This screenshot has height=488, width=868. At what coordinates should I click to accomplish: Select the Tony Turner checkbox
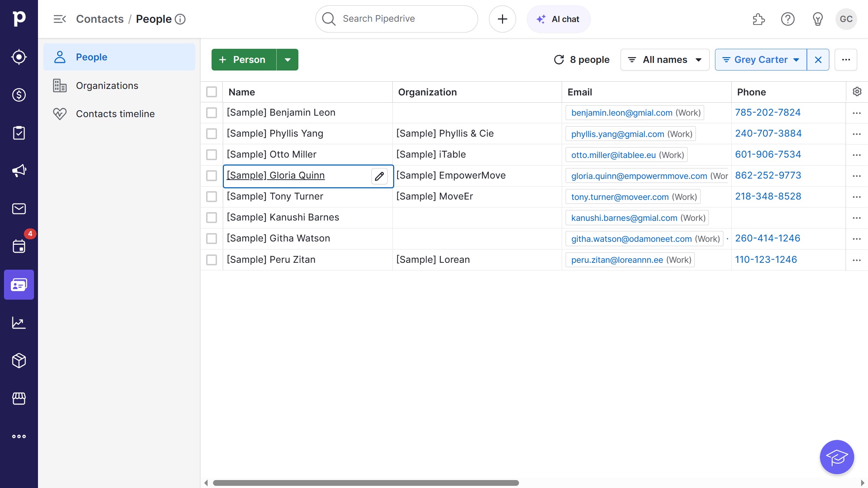coord(212,197)
